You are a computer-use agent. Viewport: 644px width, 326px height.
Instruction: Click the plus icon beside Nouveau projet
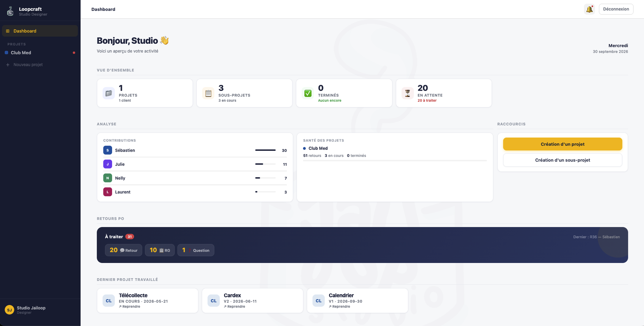tap(8, 65)
